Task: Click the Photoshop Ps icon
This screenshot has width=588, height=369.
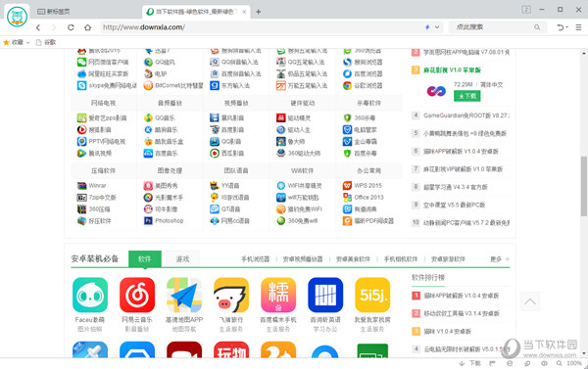Action: point(149,221)
